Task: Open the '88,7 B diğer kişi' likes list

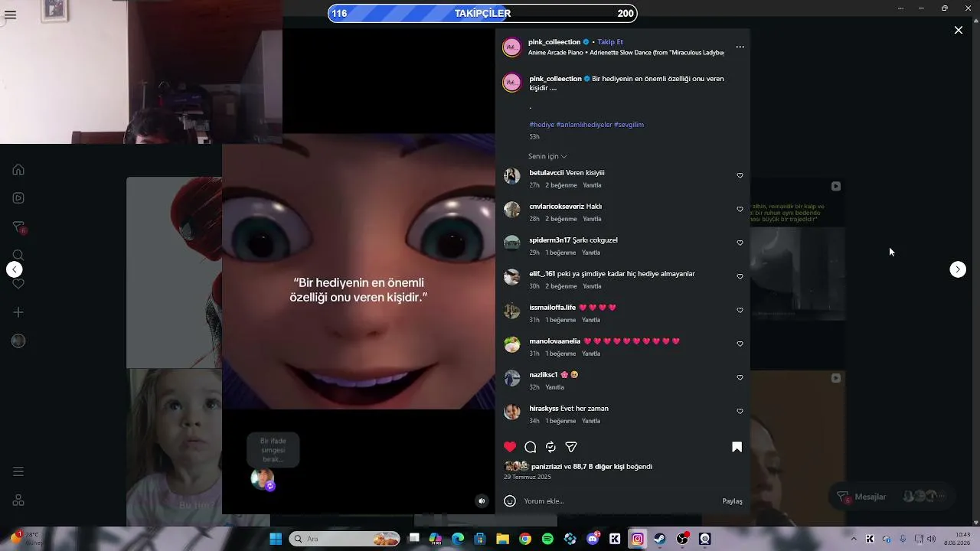Action: [x=599, y=467]
